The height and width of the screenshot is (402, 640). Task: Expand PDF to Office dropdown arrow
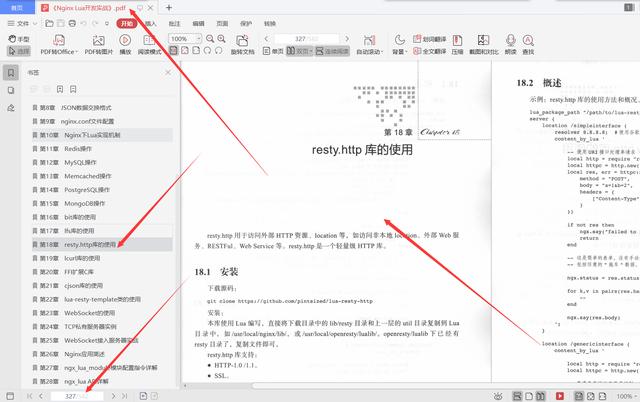click(76, 52)
